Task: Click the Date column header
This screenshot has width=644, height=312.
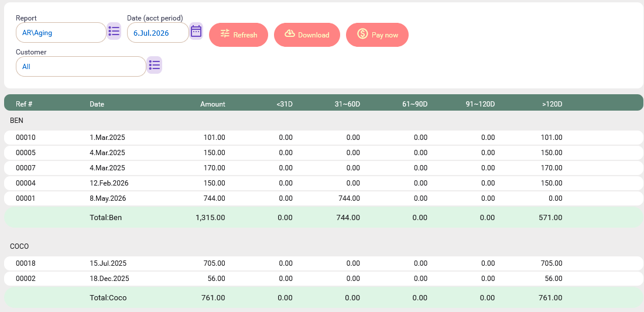Action: (97, 104)
